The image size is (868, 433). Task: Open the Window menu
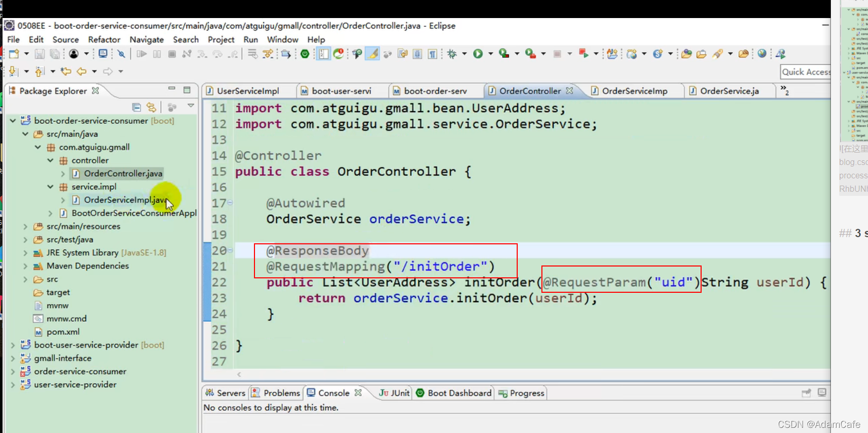coord(283,39)
